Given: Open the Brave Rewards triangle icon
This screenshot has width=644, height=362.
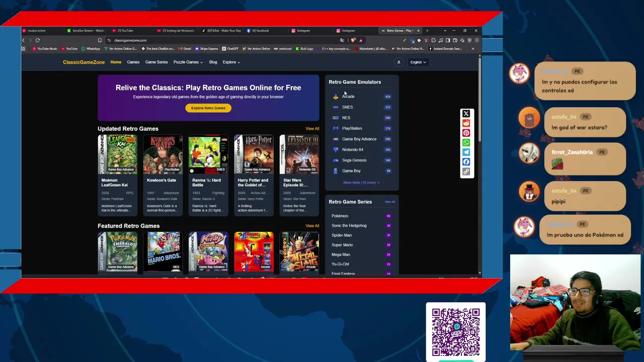Looking at the screenshot, I should [360, 40].
